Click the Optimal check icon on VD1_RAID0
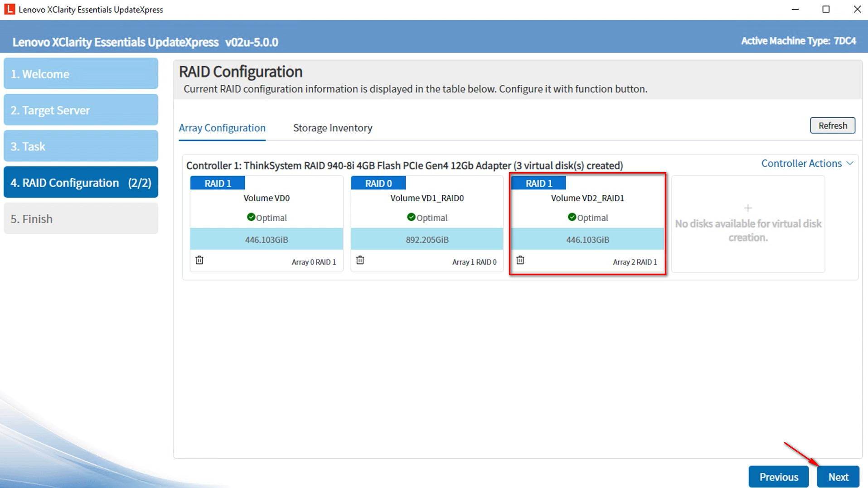 (411, 217)
